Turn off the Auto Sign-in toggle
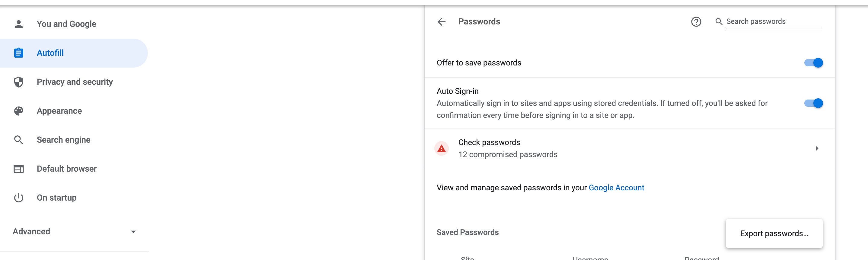868x260 pixels. tap(813, 103)
